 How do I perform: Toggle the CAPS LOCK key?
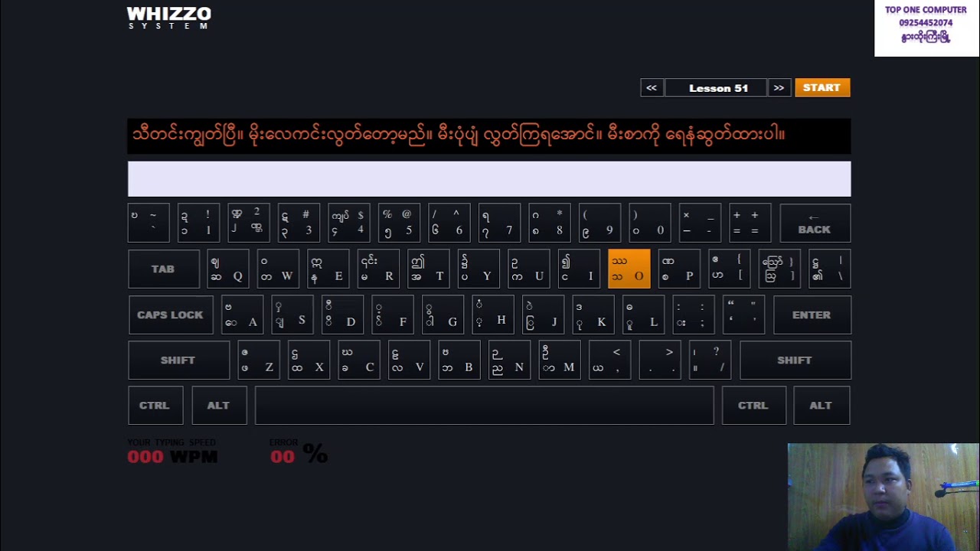tap(171, 315)
